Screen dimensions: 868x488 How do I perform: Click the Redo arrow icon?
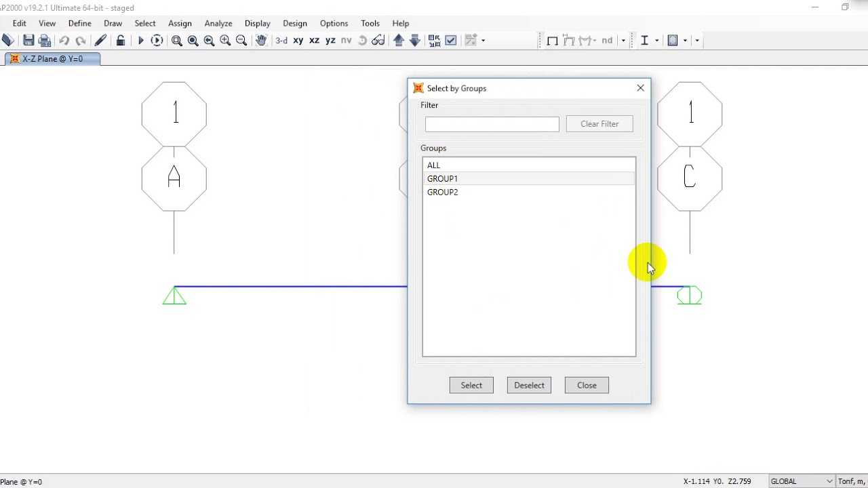pos(80,41)
